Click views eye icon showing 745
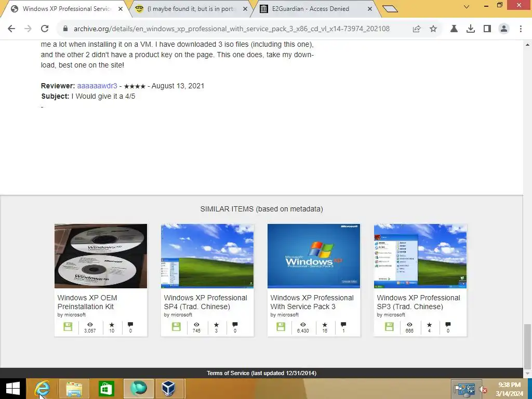This screenshot has height=399, width=532. 196,325
